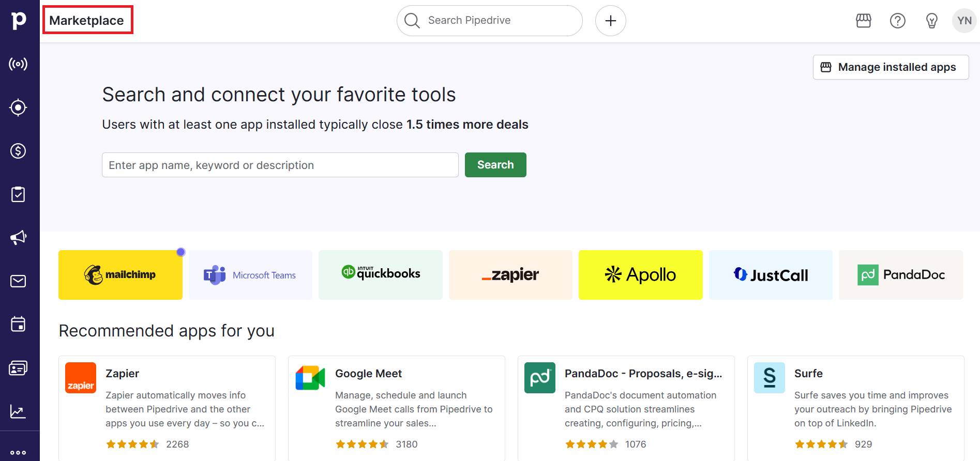Click the Zapier app logo in recommendations
980x461 pixels.
(81, 378)
